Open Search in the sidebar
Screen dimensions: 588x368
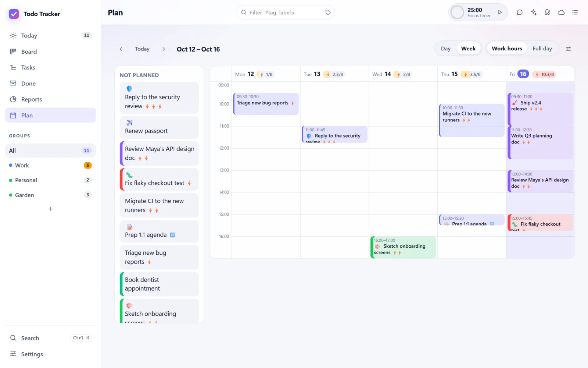pyautogui.click(x=50, y=338)
